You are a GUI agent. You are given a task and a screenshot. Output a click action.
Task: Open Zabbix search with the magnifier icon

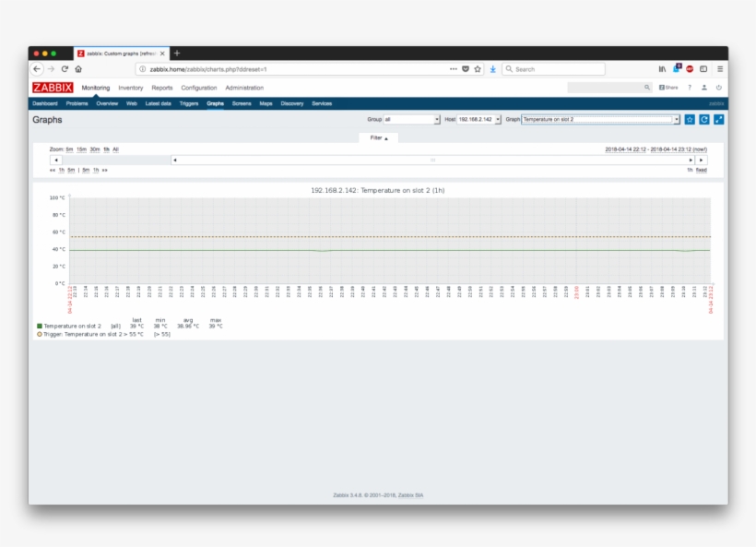point(647,88)
